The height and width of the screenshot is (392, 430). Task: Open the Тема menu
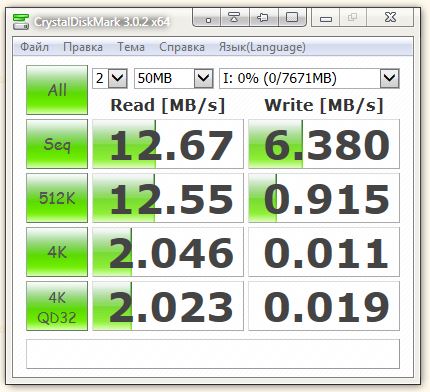(x=131, y=47)
